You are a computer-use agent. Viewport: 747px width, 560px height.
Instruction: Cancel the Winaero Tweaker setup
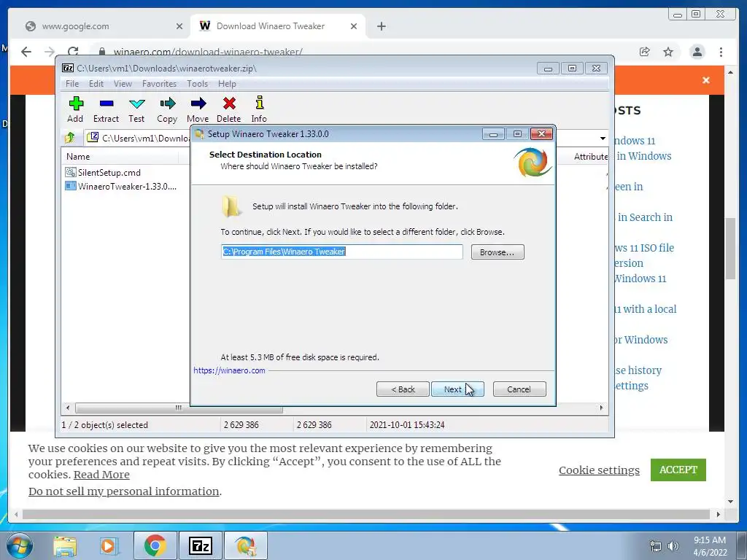[519, 389]
